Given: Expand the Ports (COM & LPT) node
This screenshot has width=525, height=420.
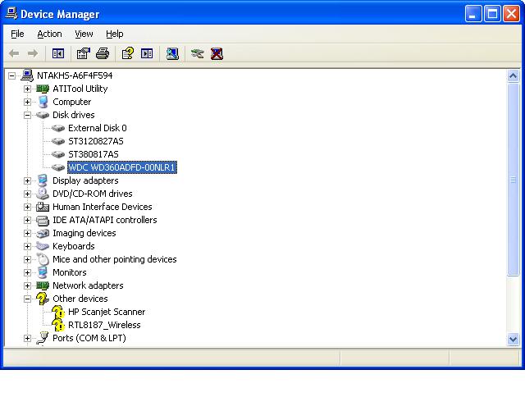Looking at the screenshot, I should [x=27, y=338].
